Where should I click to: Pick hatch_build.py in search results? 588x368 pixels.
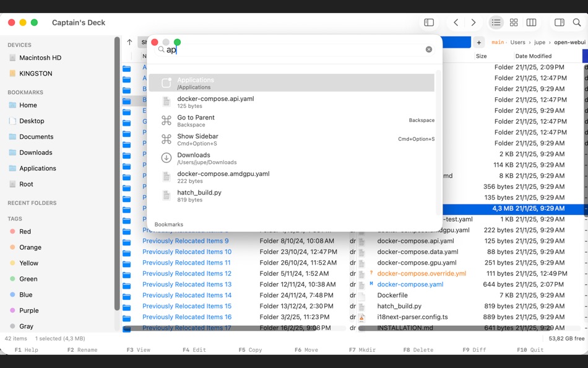tap(292, 196)
